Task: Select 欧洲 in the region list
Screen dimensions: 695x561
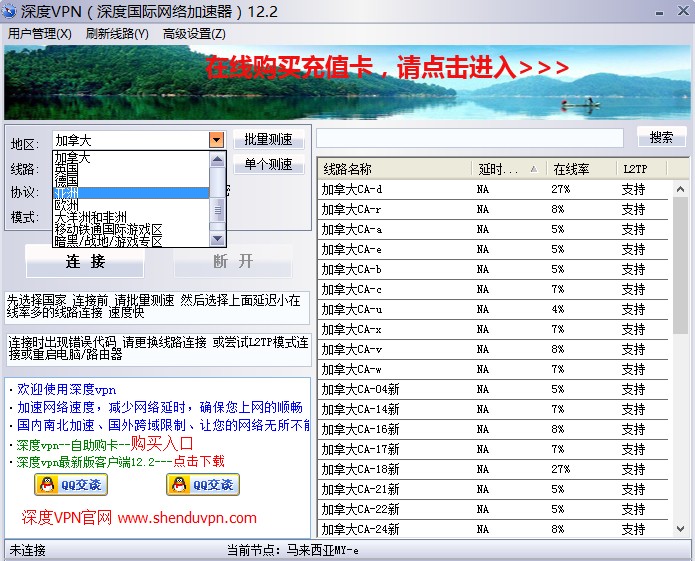Action: (x=131, y=205)
